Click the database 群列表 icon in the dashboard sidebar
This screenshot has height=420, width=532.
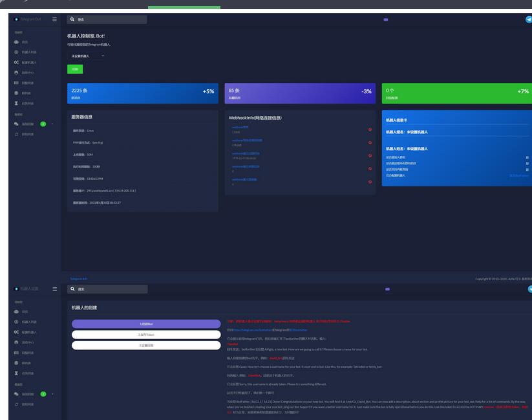pyautogui.click(x=16, y=93)
